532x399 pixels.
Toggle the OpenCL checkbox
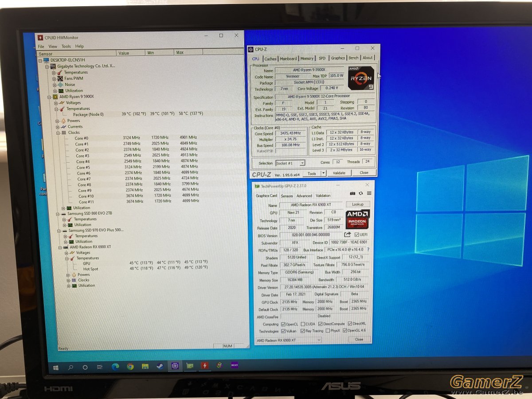pos(283,324)
